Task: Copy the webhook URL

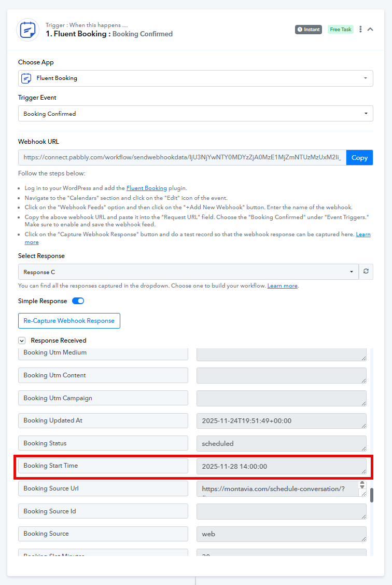Action: (359, 158)
